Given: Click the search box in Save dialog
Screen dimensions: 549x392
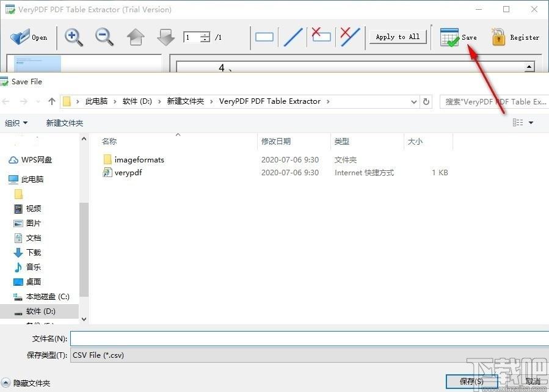Looking at the screenshot, I should point(494,101).
